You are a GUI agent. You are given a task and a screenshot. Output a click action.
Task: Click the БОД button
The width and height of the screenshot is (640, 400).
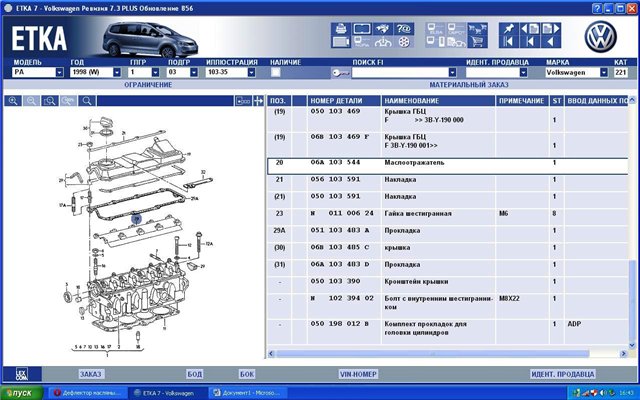[x=195, y=374]
